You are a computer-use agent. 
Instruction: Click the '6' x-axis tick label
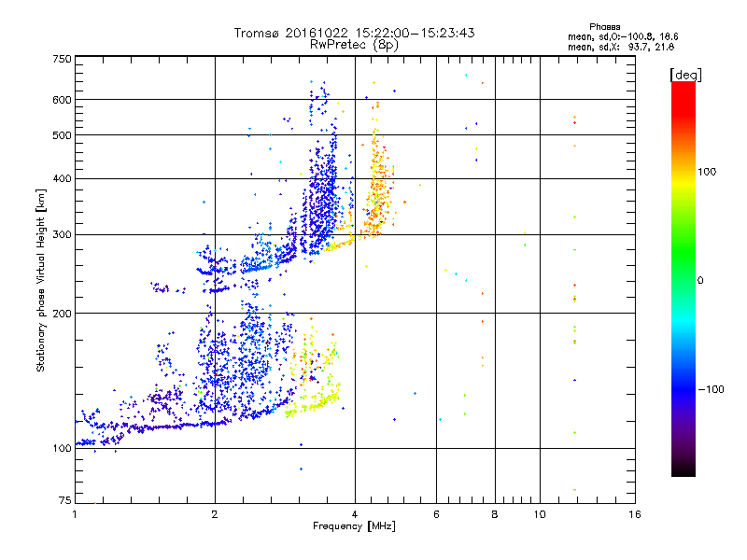436,514
